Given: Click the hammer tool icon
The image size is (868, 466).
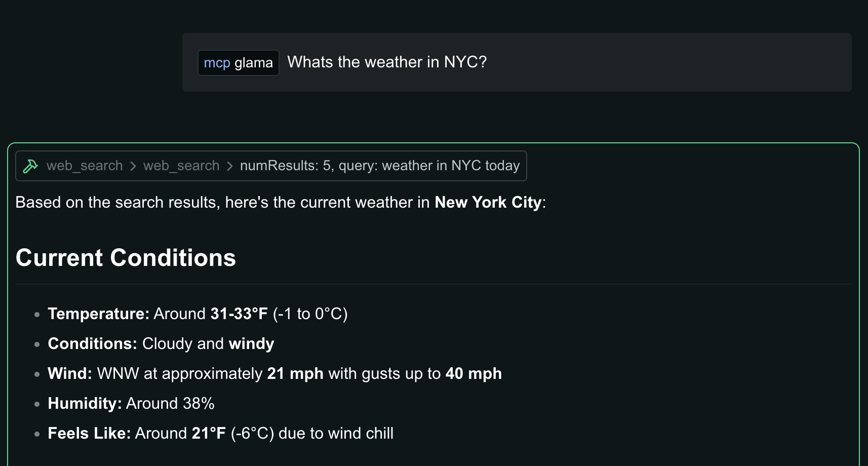Looking at the screenshot, I should [30, 166].
